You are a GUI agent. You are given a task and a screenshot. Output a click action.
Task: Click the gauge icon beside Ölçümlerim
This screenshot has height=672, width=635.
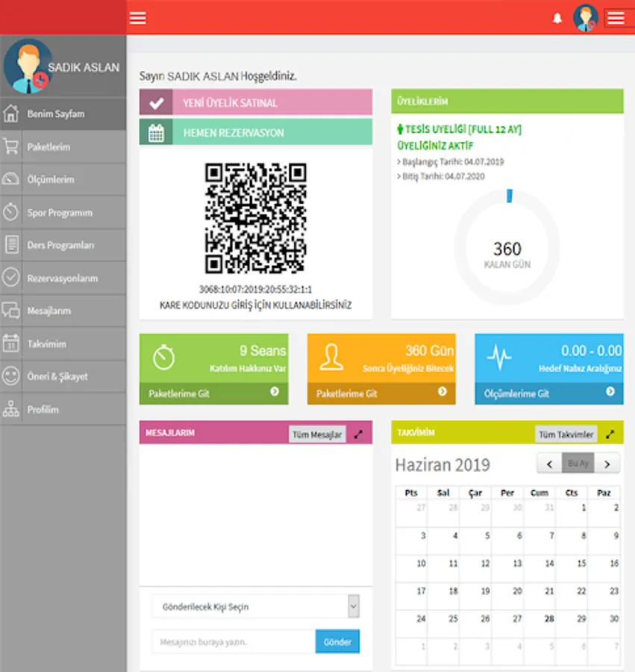(x=10, y=179)
